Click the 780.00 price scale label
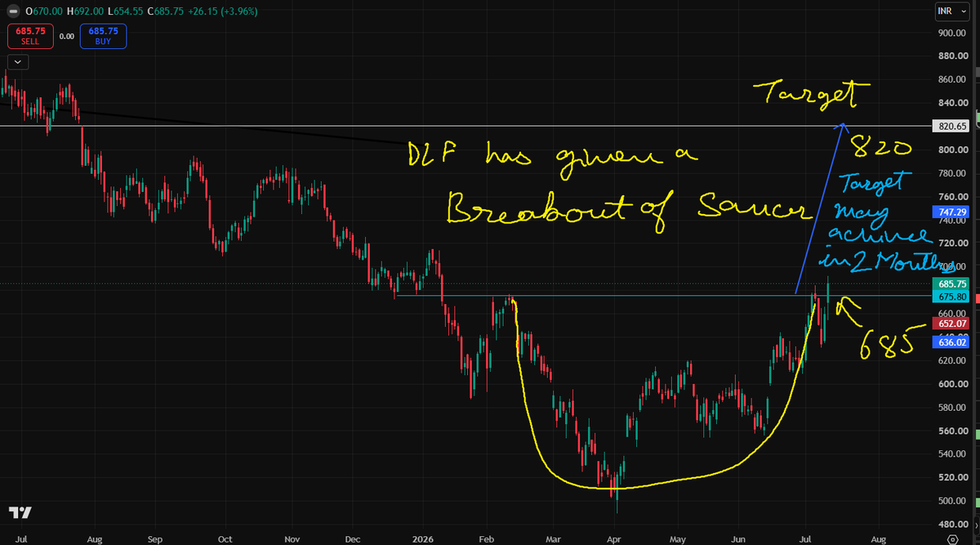Image resolution: width=980 pixels, height=545 pixels. 951,173
